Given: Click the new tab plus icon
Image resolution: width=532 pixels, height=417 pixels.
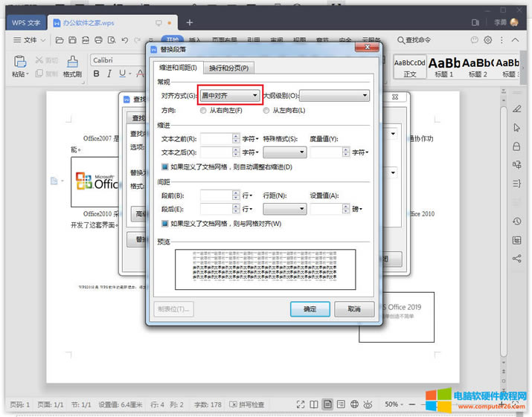Looking at the screenshot, I should 190,22.
